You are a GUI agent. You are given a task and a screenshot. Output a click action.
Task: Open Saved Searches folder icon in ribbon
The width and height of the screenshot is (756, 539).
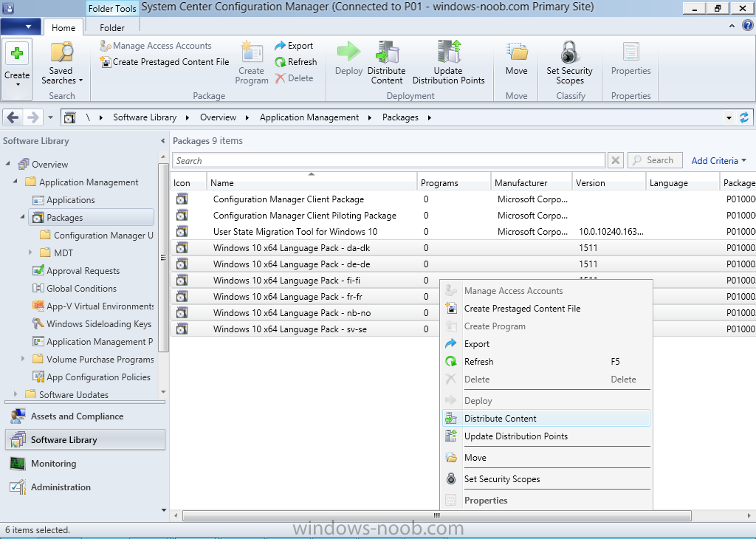coord(62,52)
